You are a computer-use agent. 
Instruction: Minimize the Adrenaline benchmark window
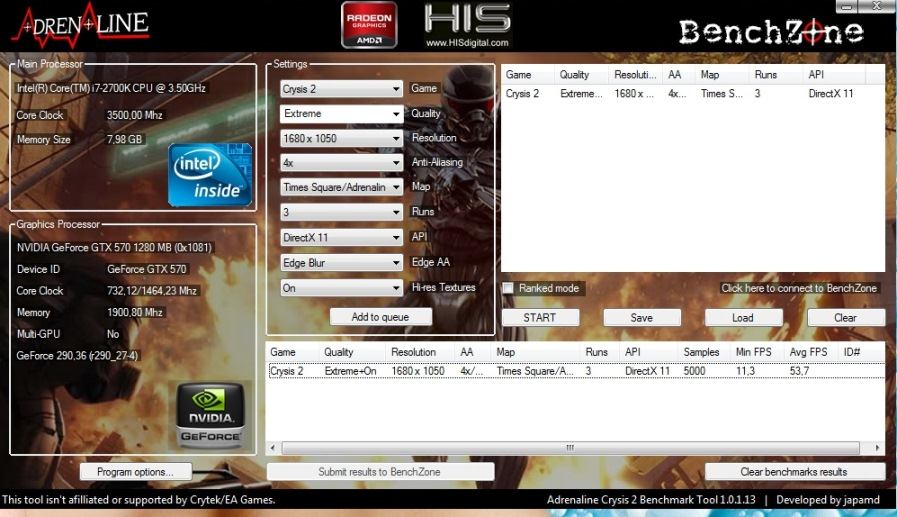(847, 6)
